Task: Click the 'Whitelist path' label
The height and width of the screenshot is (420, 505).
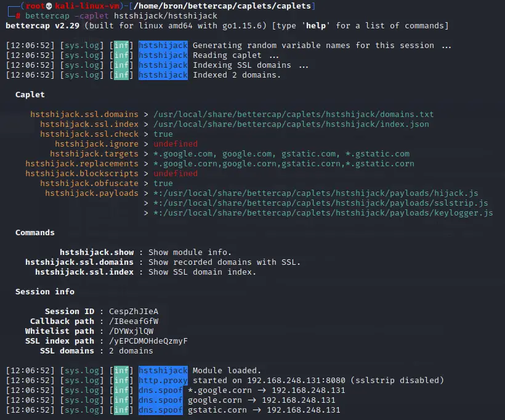Action: (60, 331)
